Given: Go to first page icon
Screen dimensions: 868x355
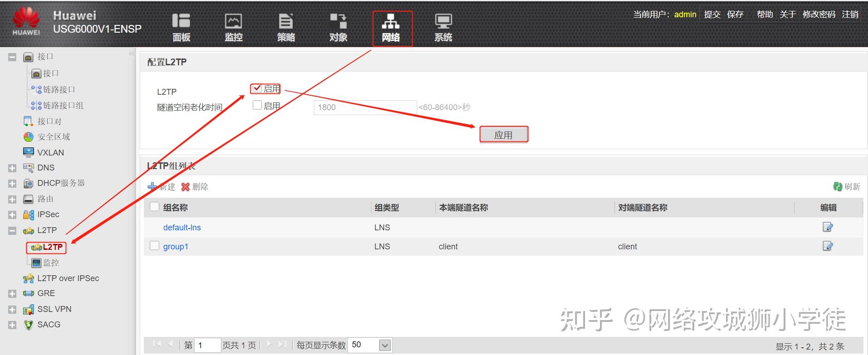Looking at the screenshot, I should pyautogui.click(x=157, y=344).
